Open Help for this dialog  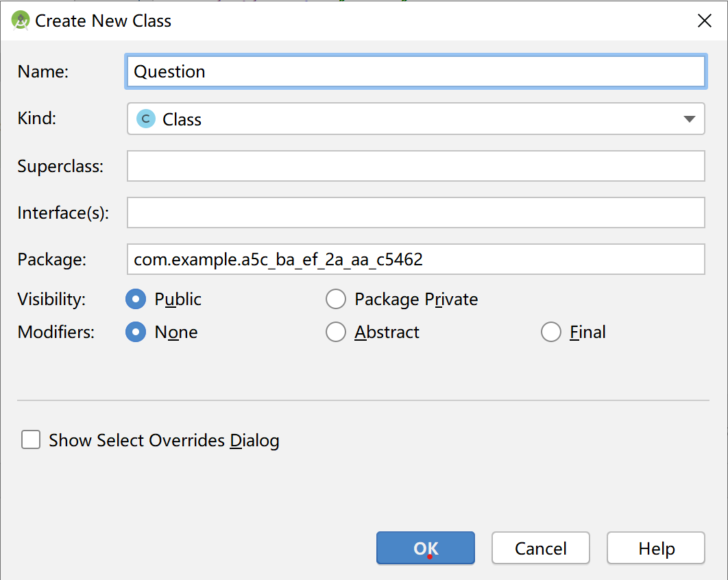tap(656, 548)
